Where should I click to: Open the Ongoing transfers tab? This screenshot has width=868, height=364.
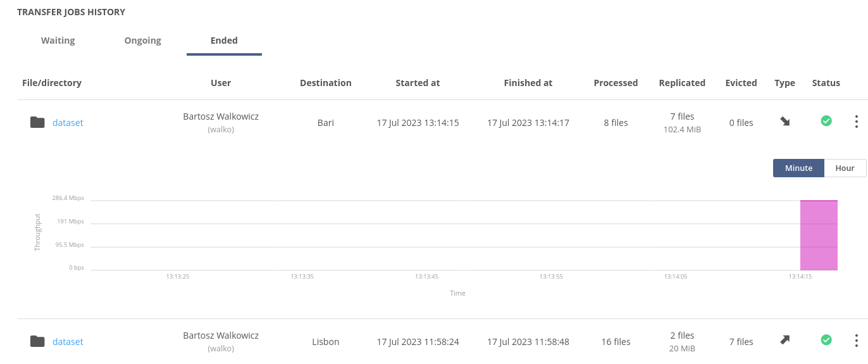[x=142, y=41]
